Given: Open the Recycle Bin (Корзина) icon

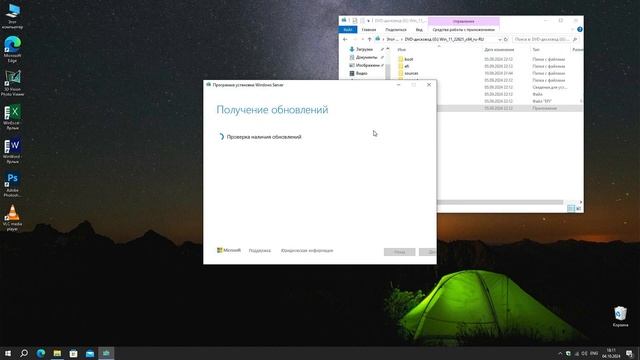Looking at the screenshot, I should pos(620,317).
